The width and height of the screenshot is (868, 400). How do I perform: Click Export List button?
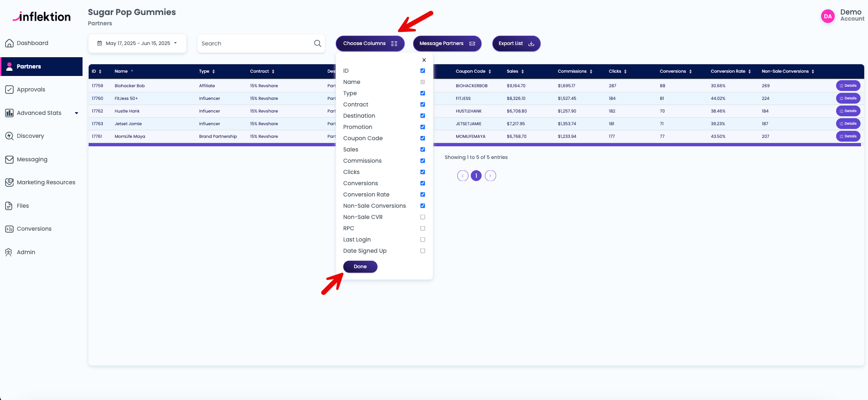click(x=516, y=43)
